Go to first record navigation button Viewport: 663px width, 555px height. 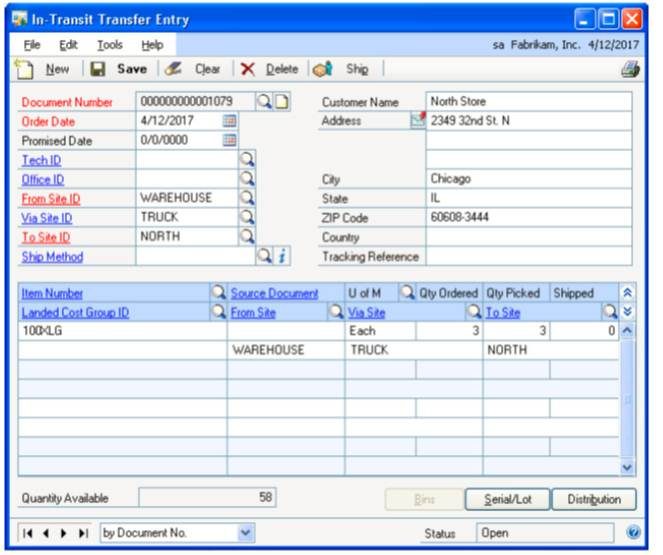pyautogui.click(x=27, y=533)
